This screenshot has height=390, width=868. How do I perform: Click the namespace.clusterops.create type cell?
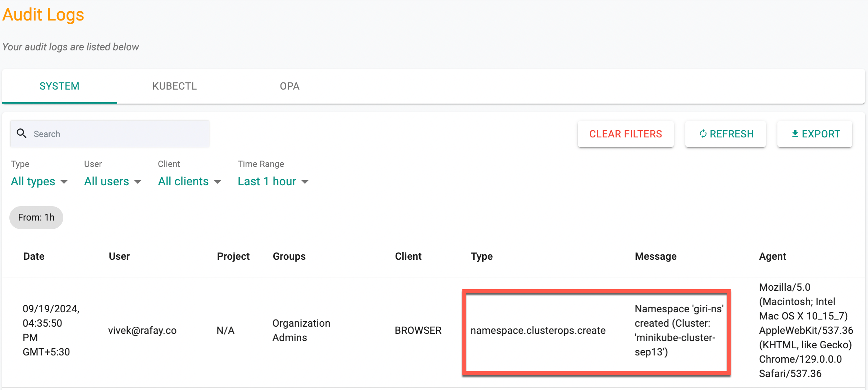(x=538, y=330)
